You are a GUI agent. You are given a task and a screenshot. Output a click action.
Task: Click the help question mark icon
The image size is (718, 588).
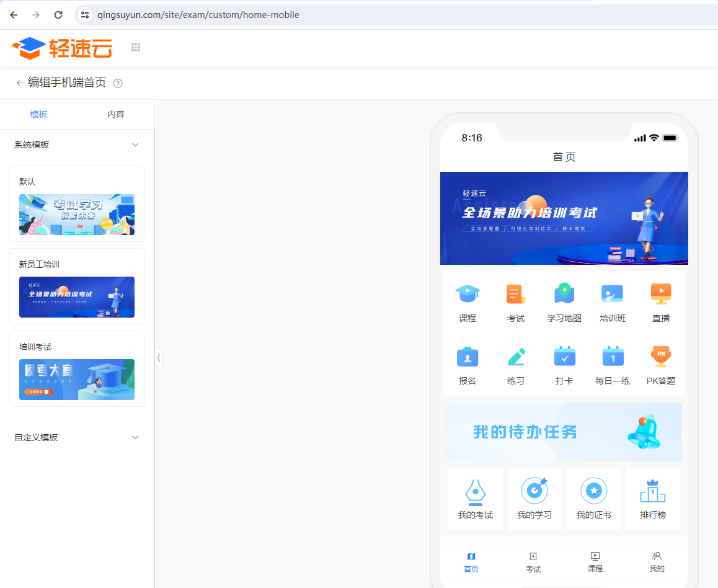[118, 83]
